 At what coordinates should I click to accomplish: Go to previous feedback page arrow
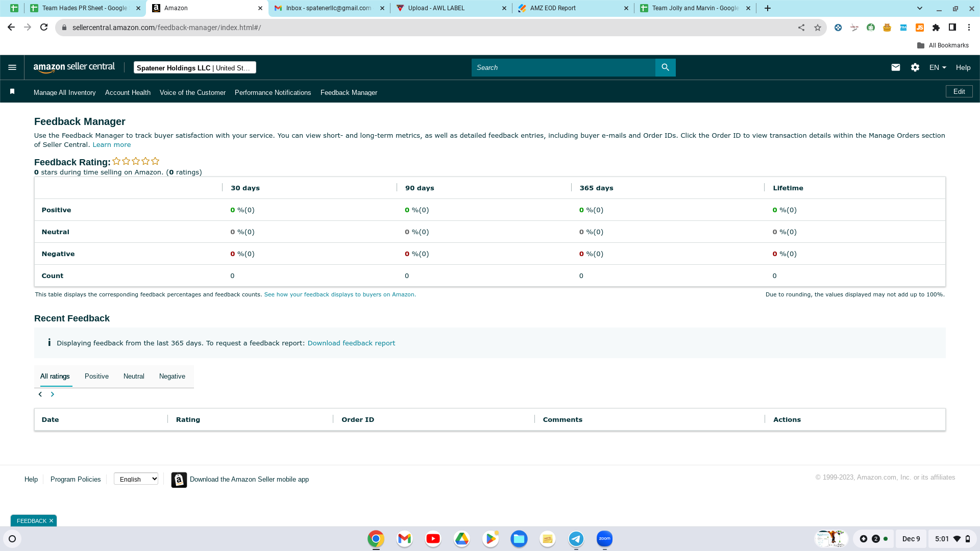point(40,394)
